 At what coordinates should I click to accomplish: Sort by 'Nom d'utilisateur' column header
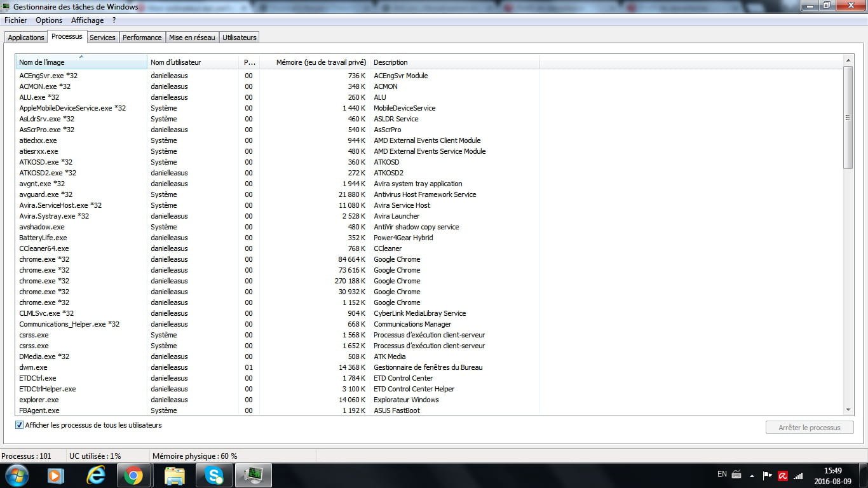click(193, 62)
